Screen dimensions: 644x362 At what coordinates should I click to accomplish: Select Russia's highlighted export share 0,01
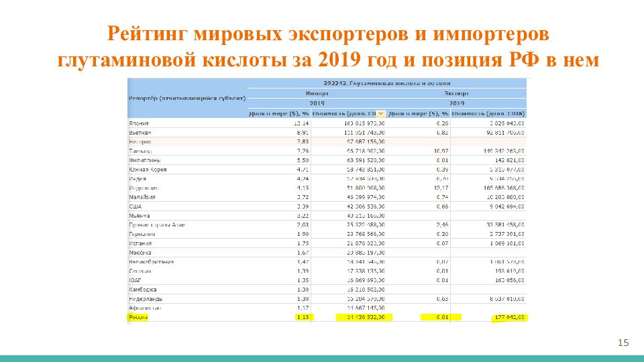442,317
